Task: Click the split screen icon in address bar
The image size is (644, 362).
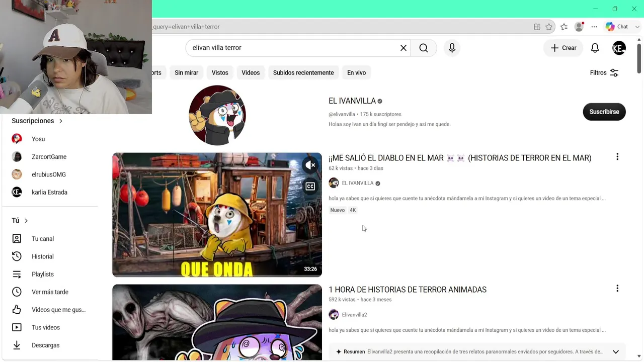Action: coord(537,27)
